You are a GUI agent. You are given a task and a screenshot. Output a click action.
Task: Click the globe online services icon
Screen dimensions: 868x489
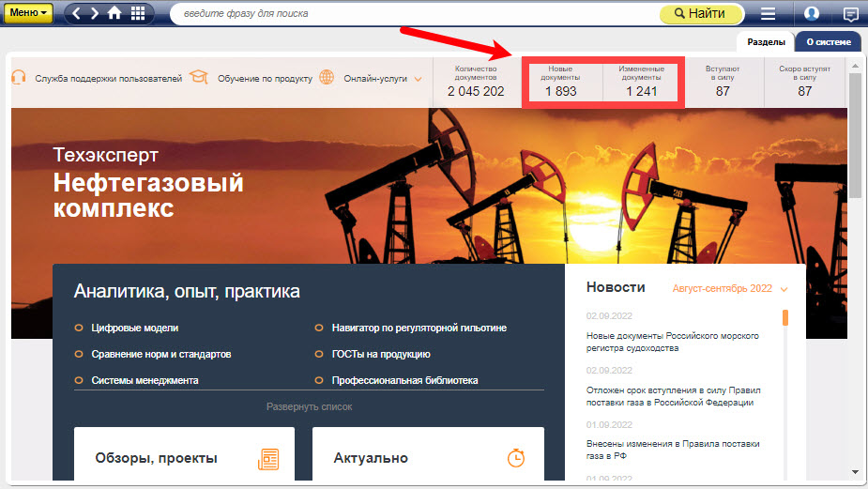click(327, 77)
